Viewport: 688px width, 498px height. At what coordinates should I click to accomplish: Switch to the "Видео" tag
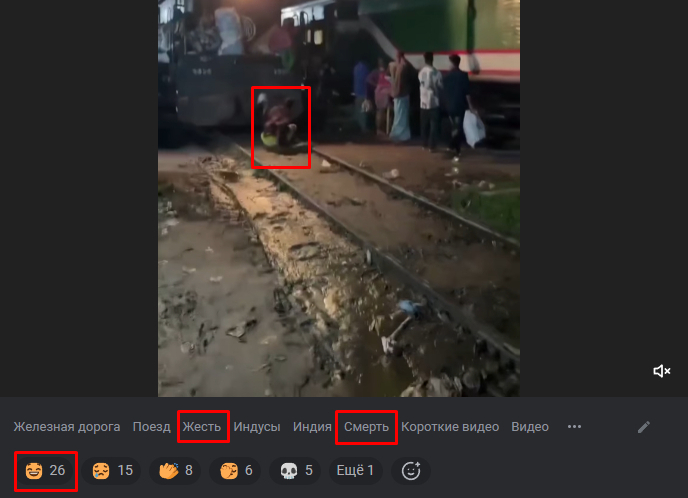(x=530, y=427)
